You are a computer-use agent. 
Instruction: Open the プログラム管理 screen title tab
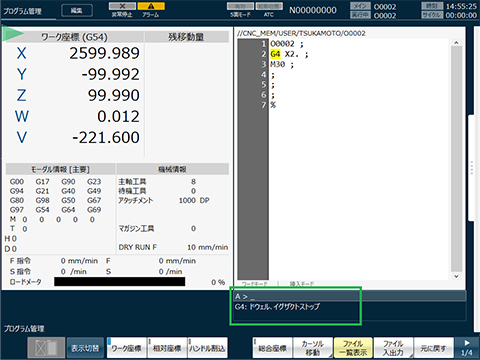(x=23, y=11)
